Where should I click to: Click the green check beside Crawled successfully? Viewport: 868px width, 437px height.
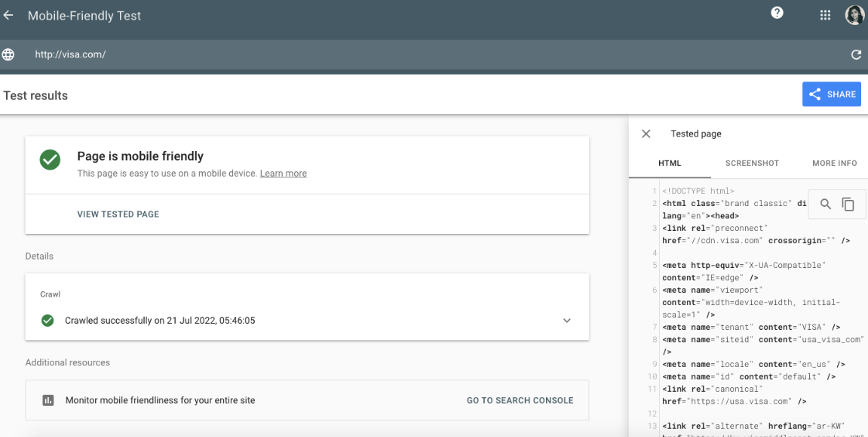48,321
